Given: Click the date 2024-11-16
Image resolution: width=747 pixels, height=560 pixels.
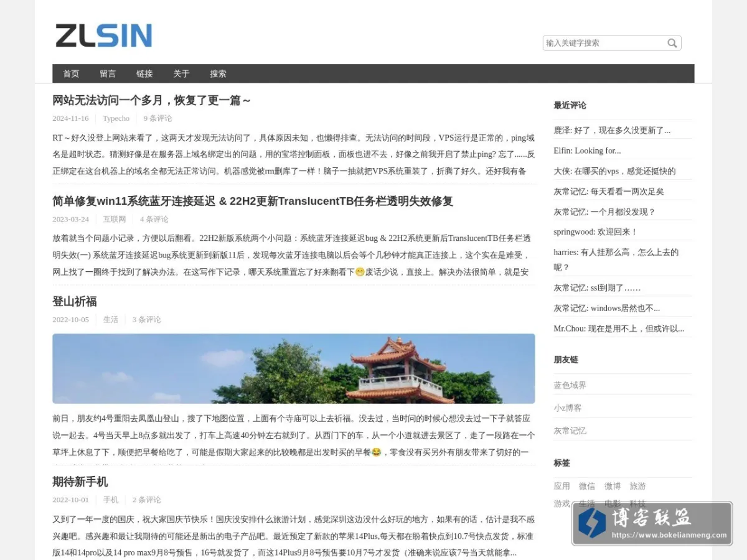Looking at the screenshot, I should [x=70, y=118].
